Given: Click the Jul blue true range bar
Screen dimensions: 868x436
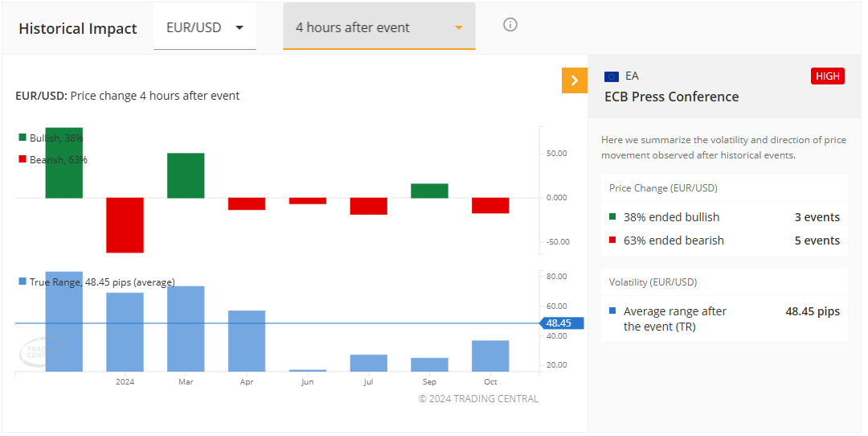Looking at the screenshot, I should pos(369,364).
